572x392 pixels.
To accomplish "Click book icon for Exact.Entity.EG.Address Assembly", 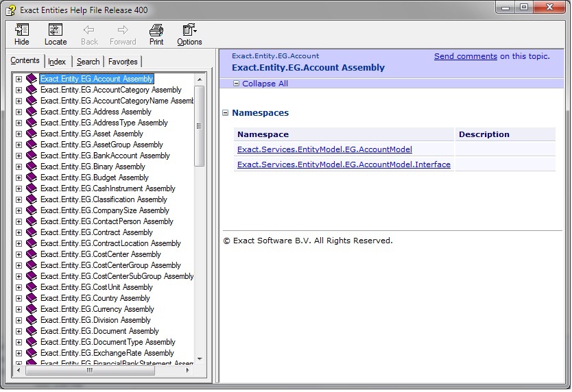I will (x=32, y=112).
